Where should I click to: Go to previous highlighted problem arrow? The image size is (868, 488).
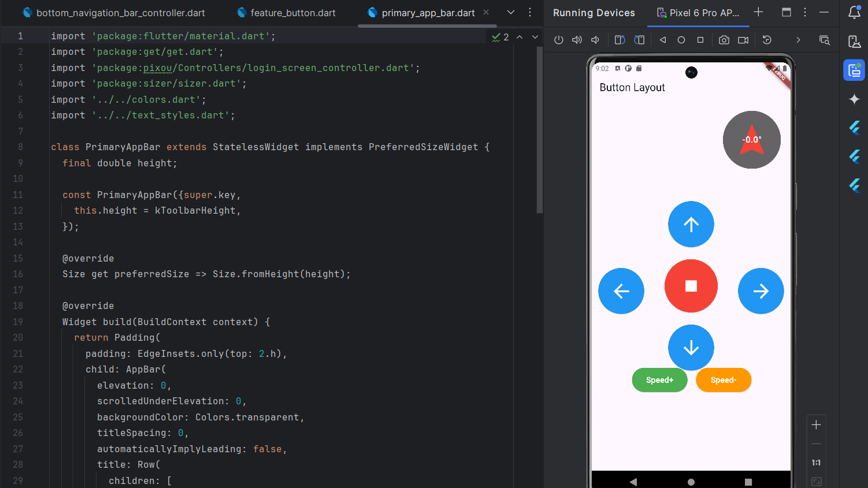(520, 37)
